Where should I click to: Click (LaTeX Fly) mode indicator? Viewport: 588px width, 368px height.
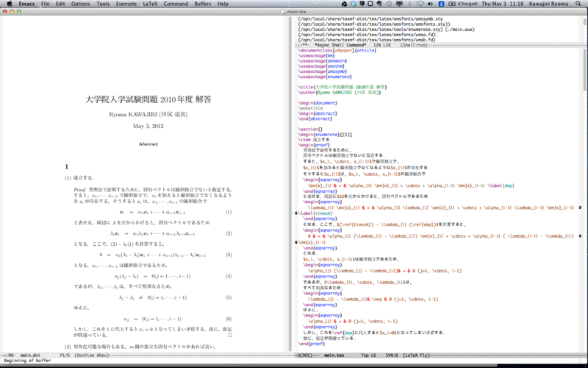coord(417,355)
